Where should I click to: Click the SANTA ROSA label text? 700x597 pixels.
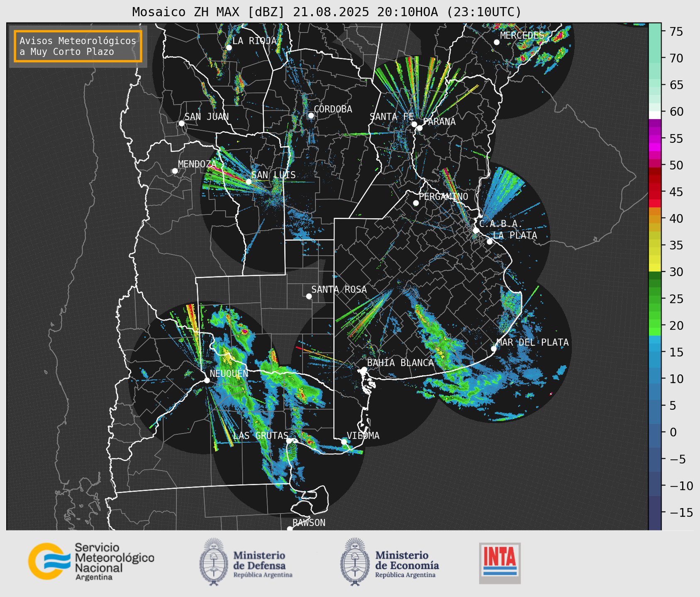pyautogui.click(x=339, y=289)
